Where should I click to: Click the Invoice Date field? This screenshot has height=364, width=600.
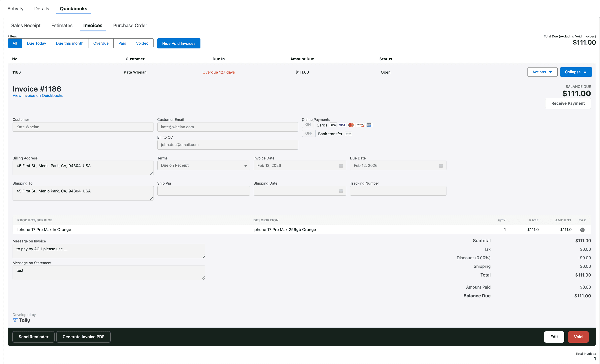point(300,166)
